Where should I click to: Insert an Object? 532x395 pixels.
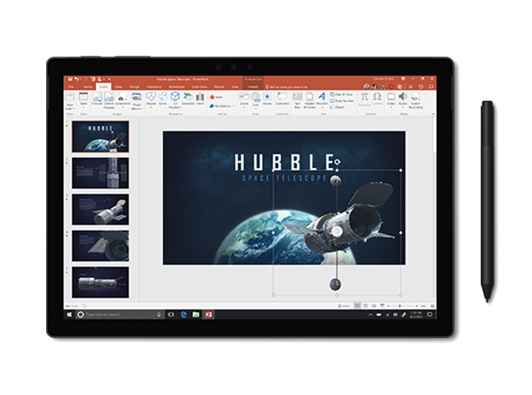337,107
